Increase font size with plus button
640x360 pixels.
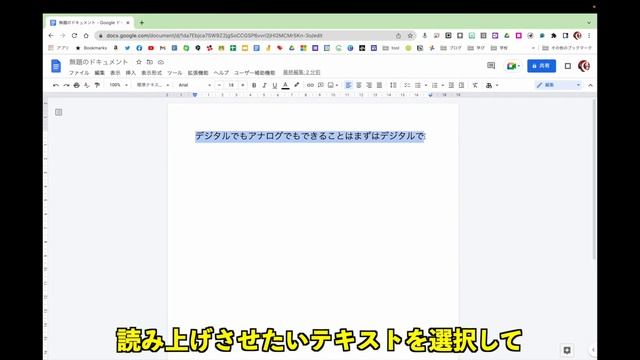(242, 85)
